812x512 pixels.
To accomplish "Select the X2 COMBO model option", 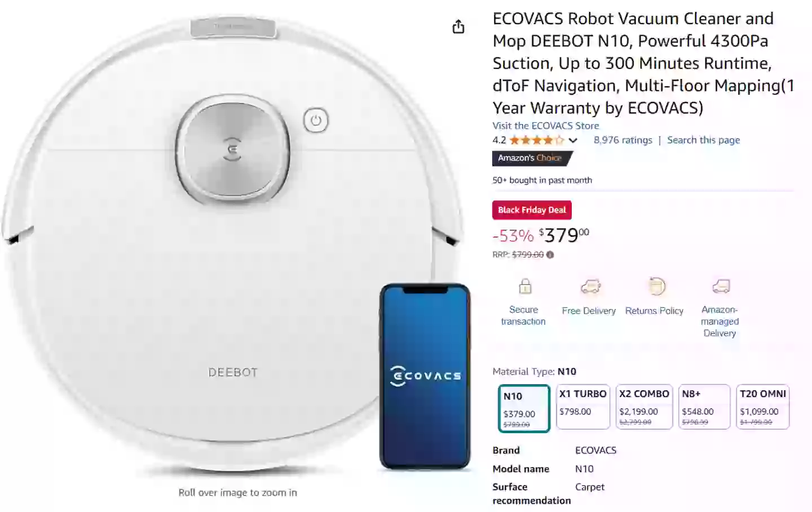I will tap(644, 407).
